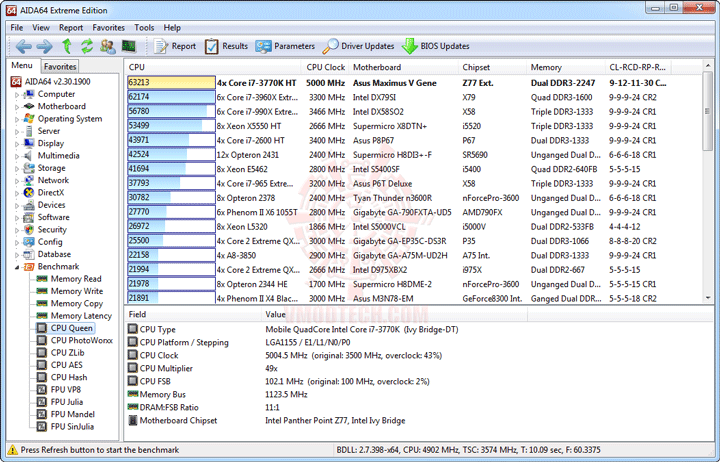Image resolution: width=720 pixels, height=462 pixels.
Task: Select the Database tree icon
Action: click(x=29, y=254)
